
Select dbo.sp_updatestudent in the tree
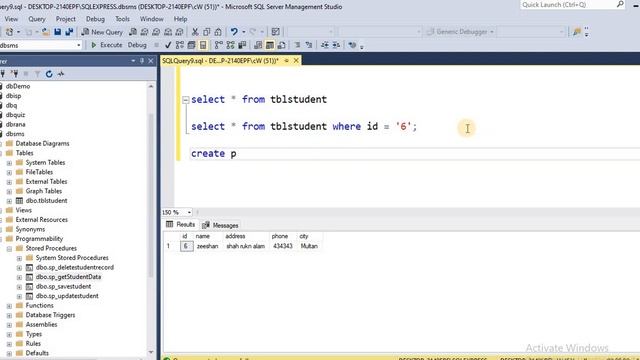coord(67,296)
